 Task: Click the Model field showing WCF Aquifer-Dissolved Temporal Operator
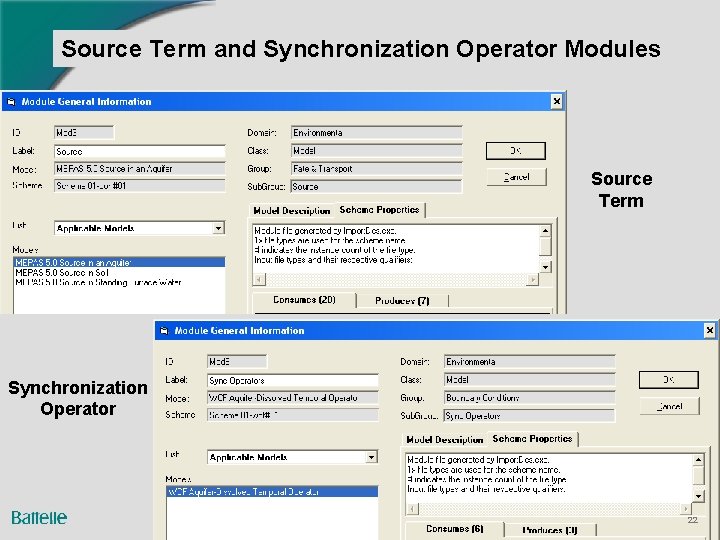tap(292, 398)
